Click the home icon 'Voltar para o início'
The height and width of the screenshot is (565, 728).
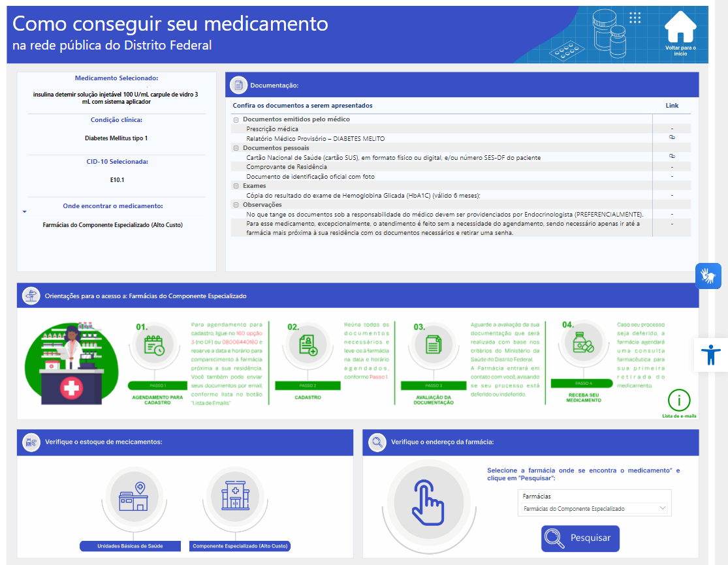point(680,27)
